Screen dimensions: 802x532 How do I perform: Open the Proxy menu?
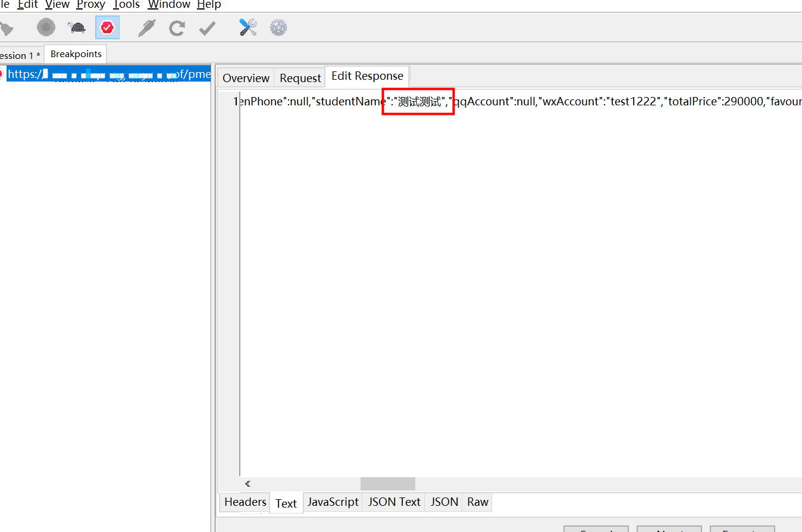pyautogui.click(x=91, y=5)
